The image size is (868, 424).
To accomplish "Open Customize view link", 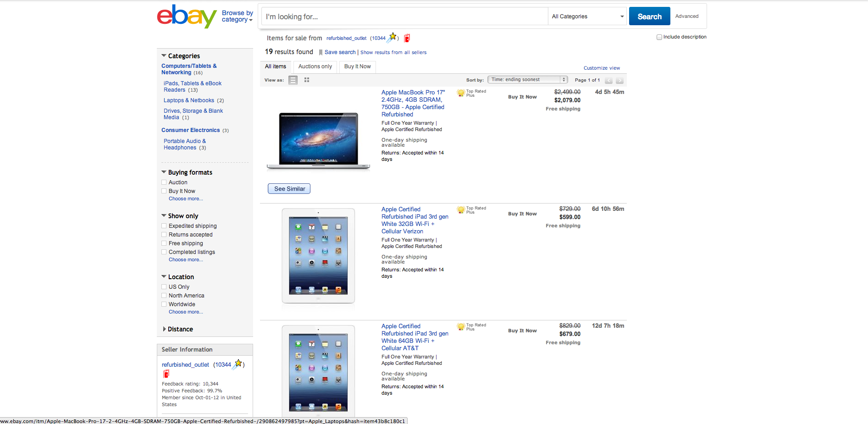I will (x=602, y=68).
